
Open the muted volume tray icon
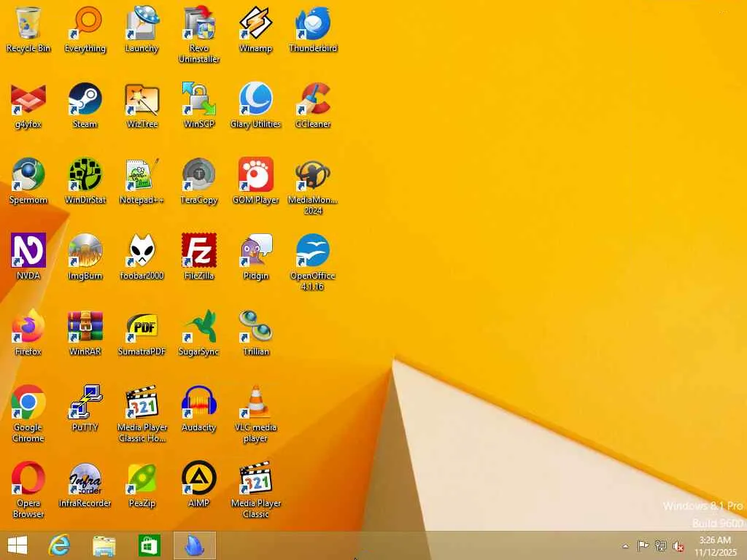pos(678,546)
